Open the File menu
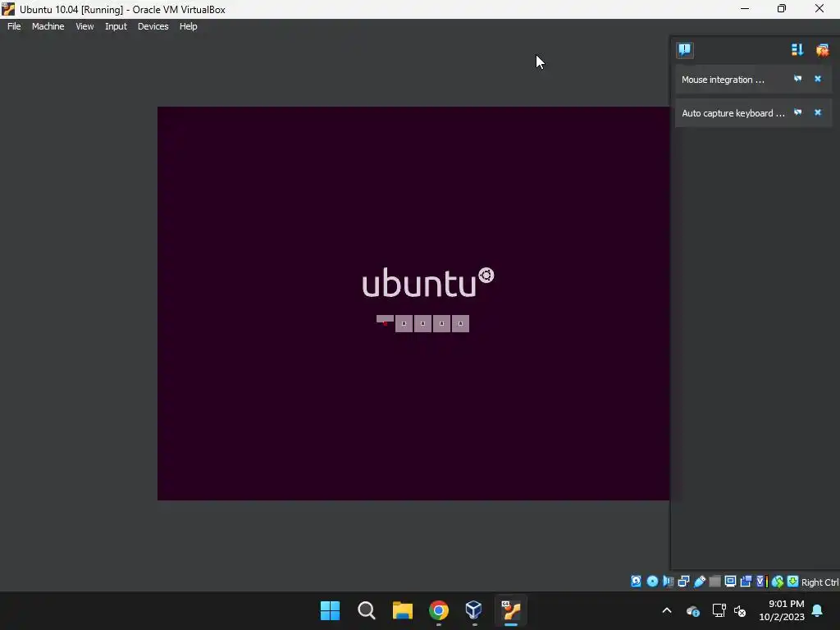Viewport: 840px width, 630px height. pyautogui.click(x=14, y=26)
